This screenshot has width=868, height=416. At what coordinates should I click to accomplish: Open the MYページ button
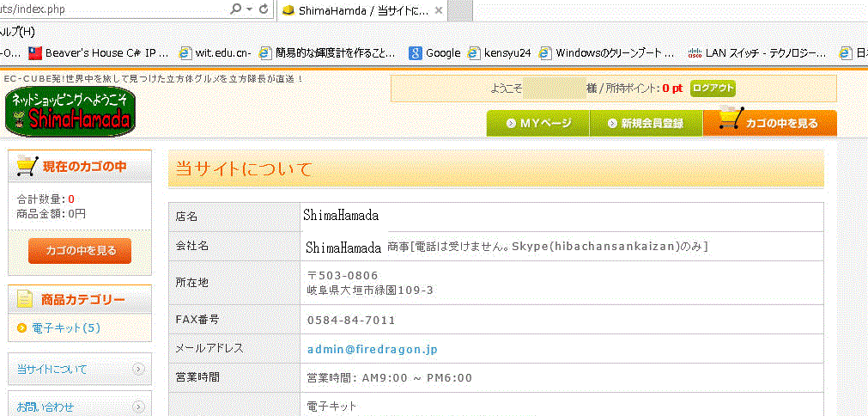[538, 123]
